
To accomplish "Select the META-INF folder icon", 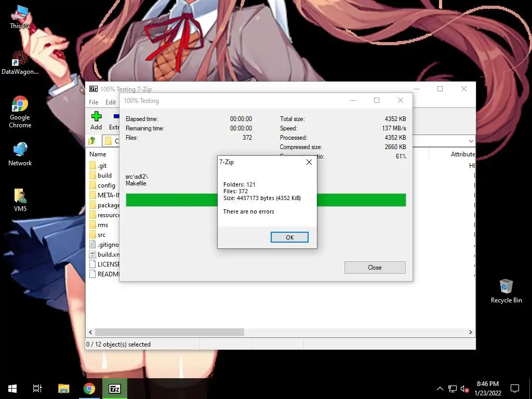I will point(92,195).
